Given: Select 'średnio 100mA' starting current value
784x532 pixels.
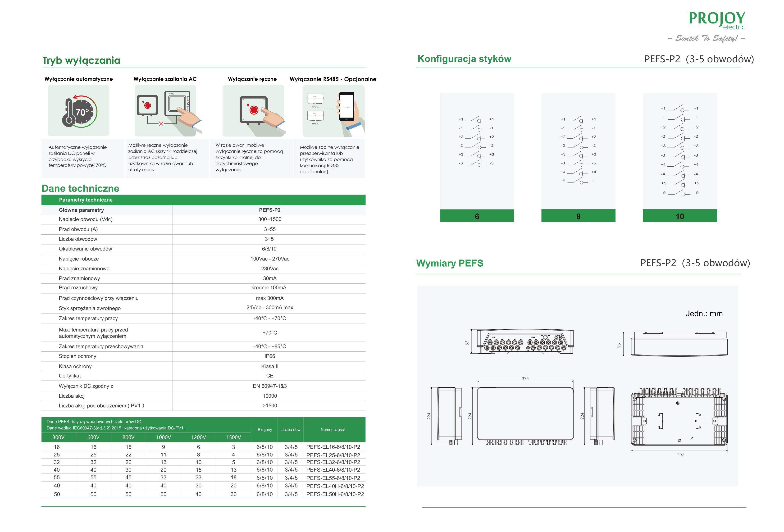Looking at the screenshot, I should [269, 288].
